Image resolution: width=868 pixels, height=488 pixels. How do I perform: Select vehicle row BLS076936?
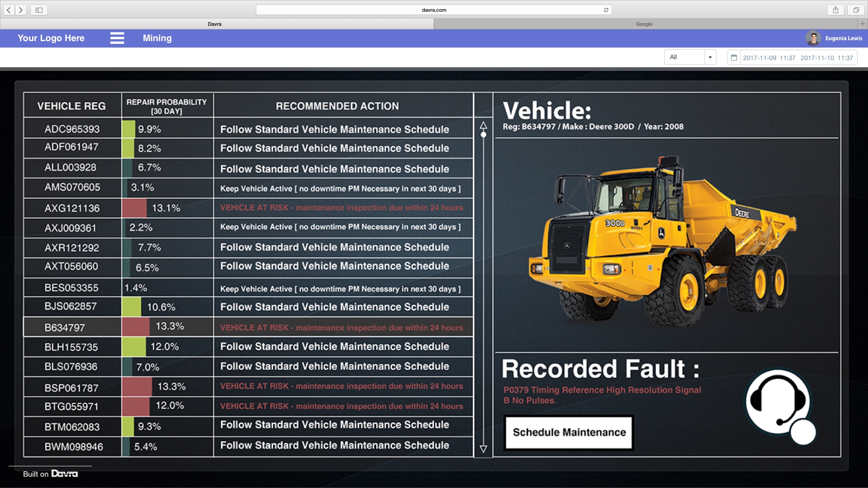[248, 366]
